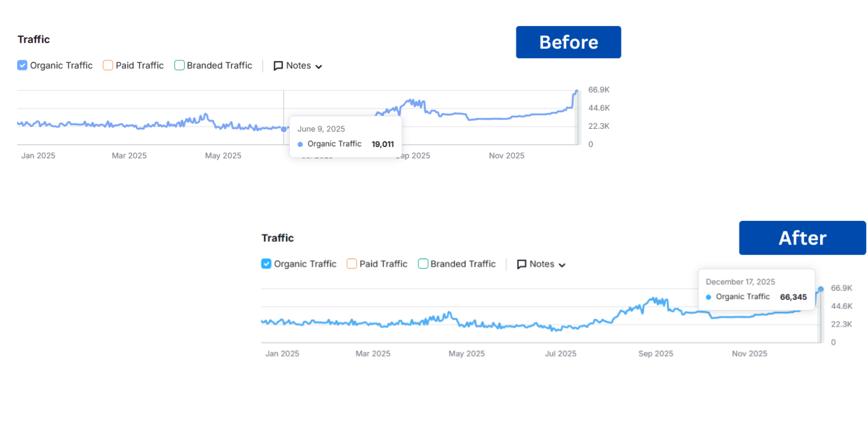Enable Paid Traffic on the Before chart

tap(107, 65)
